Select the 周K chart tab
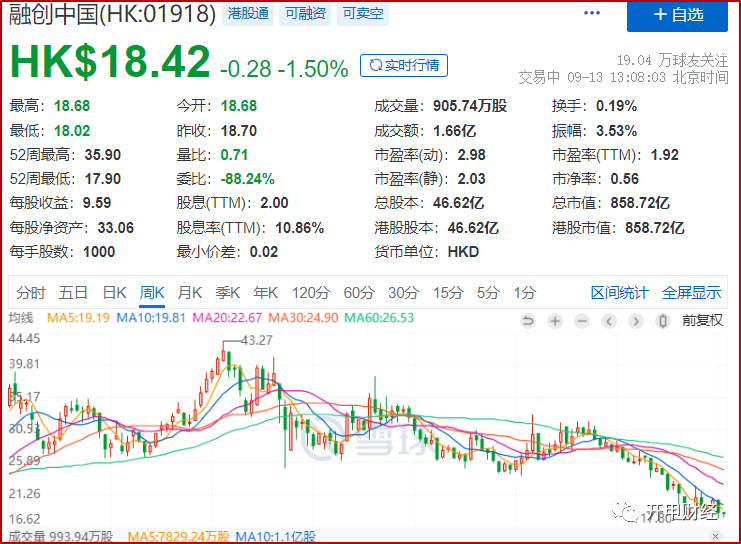Screen dimensions: 741x544 [152, 293]
